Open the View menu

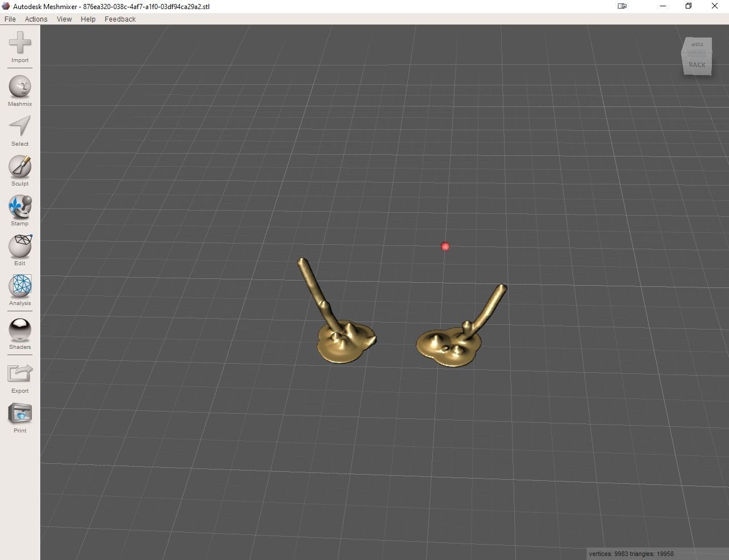[x=64, y=19]
